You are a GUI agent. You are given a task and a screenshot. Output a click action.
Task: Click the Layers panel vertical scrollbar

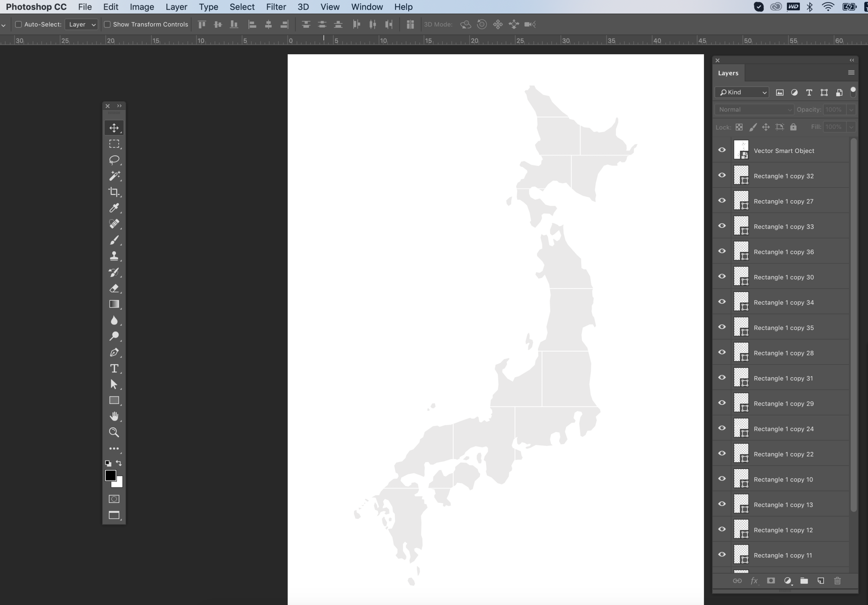853,325
